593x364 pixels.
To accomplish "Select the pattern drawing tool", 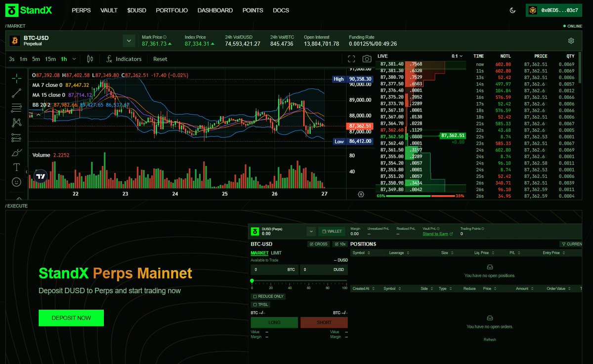I will [16, 122].
